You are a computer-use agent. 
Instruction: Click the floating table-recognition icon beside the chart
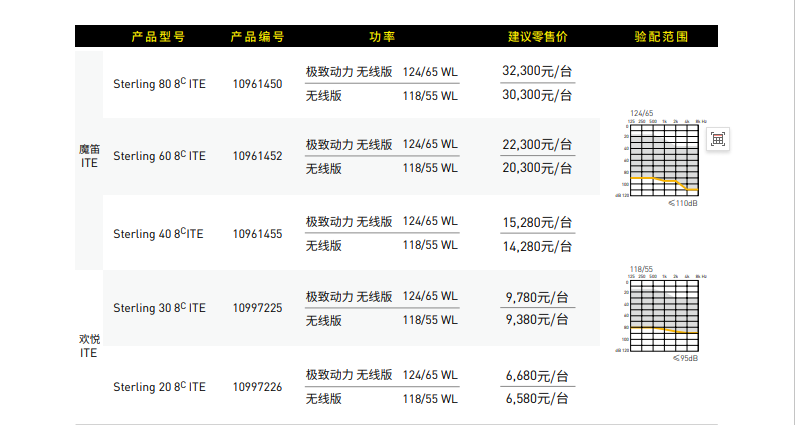coord(717,139)
